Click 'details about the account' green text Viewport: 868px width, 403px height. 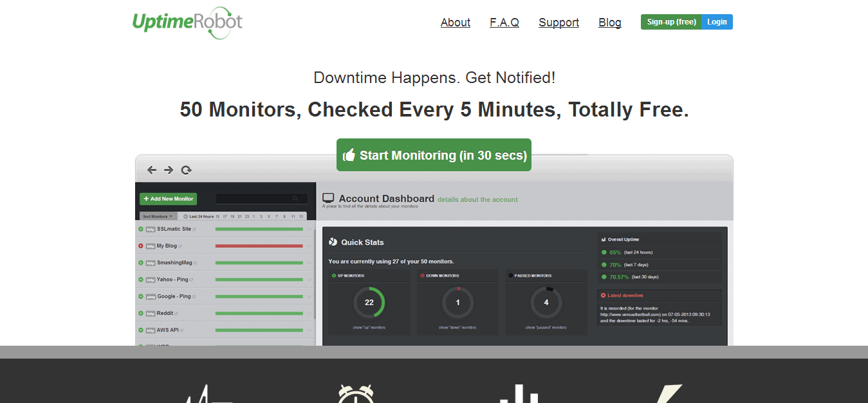[x=477, y=200]
